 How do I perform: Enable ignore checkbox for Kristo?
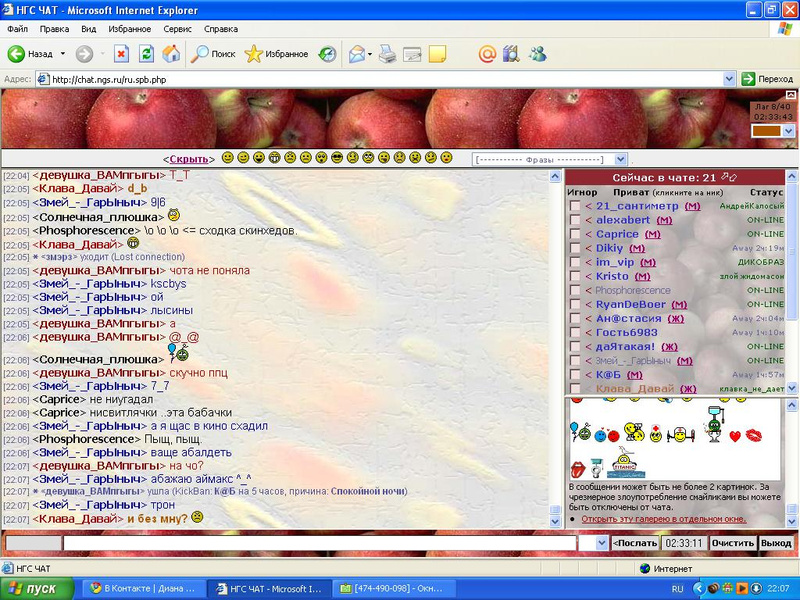[574, 276]
